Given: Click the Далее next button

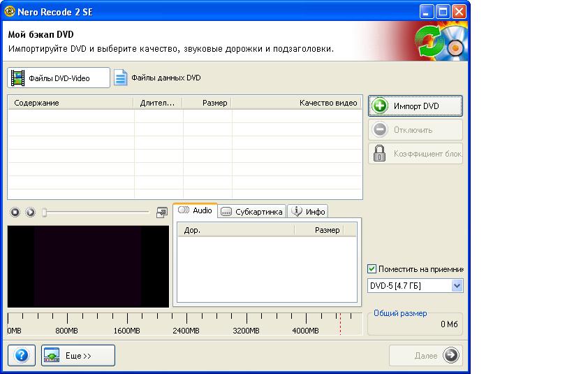Looking at the screenshot, I should pos(425,355).
